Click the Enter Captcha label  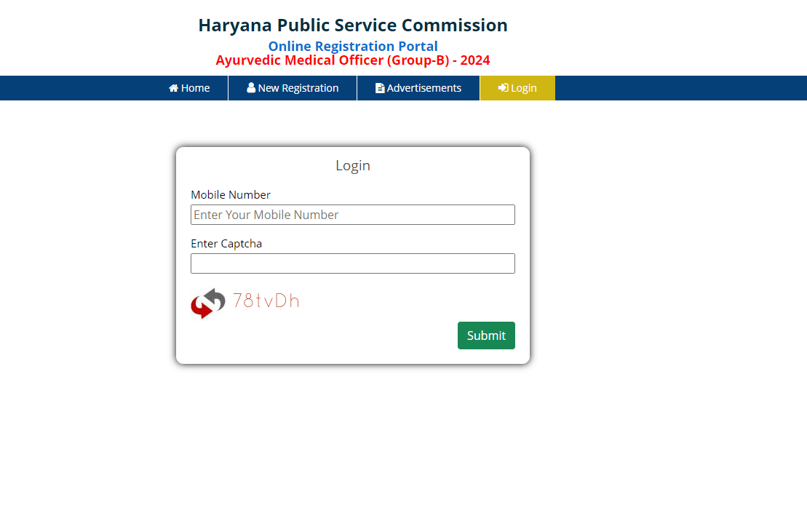click(x=226, y=244)
